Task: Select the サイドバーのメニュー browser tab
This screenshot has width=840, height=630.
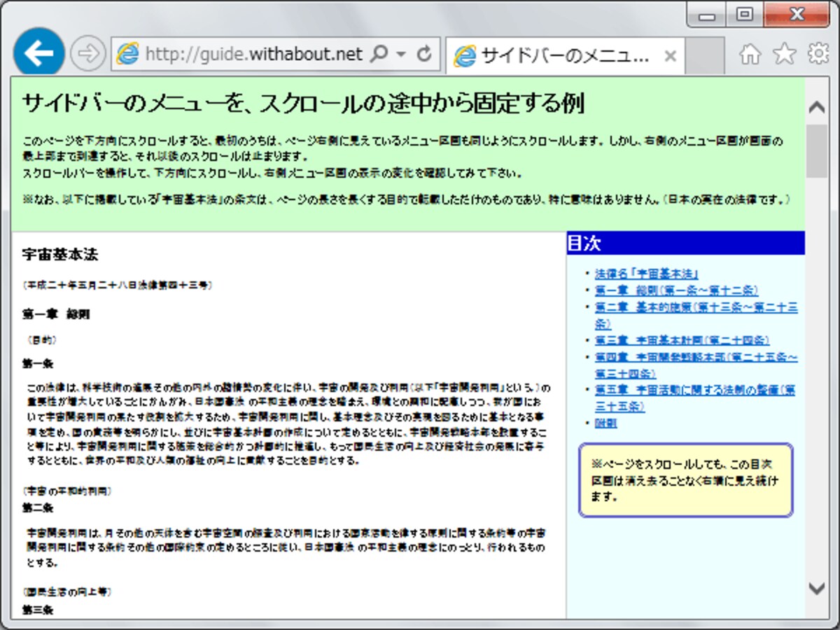Action: click(x=565, y=56)
